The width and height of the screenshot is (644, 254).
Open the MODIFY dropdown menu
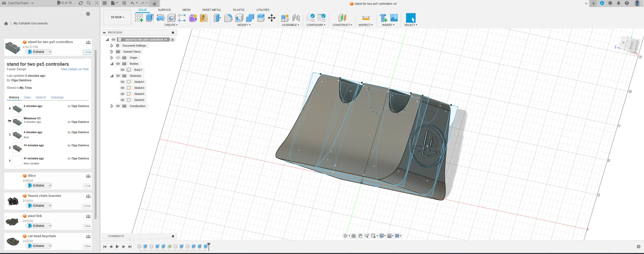tap(244, 25)
